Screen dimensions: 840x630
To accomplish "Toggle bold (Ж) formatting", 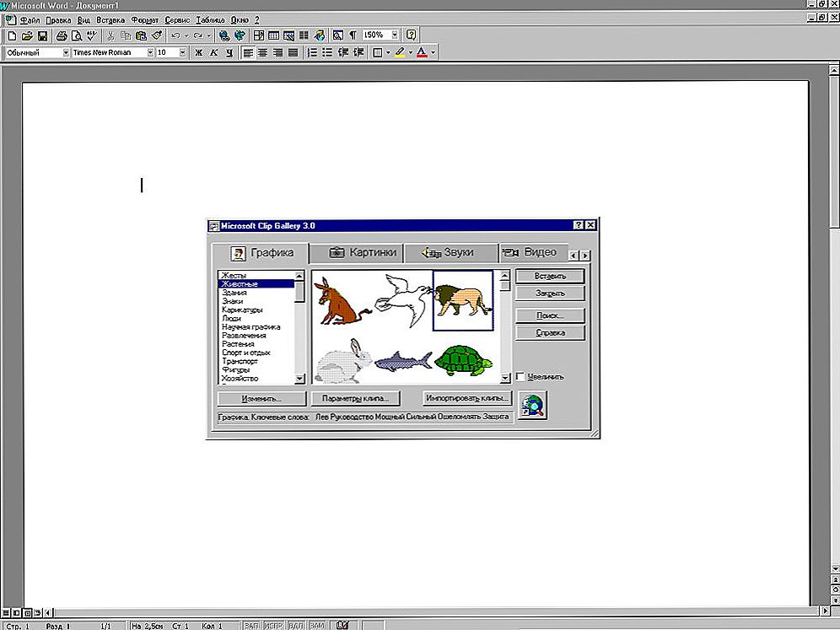I will [199, 52].
